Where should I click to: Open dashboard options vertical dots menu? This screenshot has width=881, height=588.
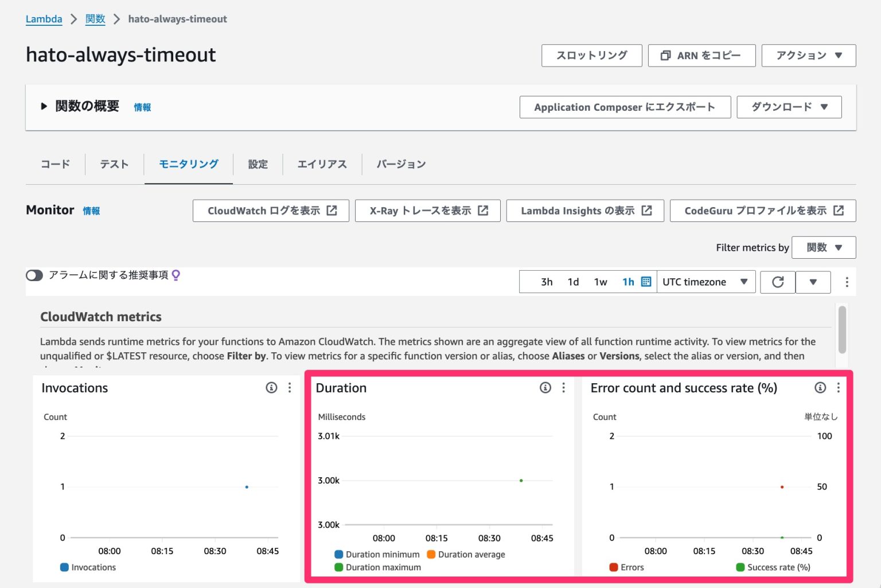(x=847, y=282)
